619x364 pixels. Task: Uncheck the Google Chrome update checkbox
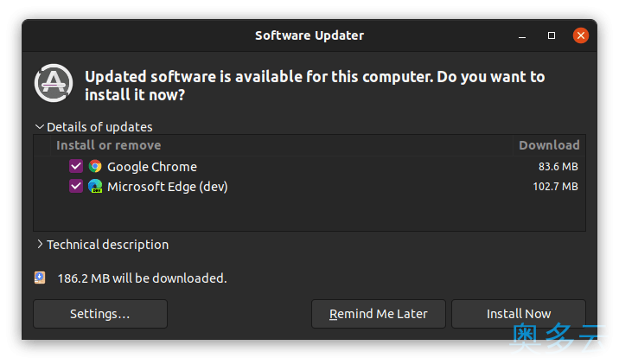pyautogui.click(x=76, y=166)
